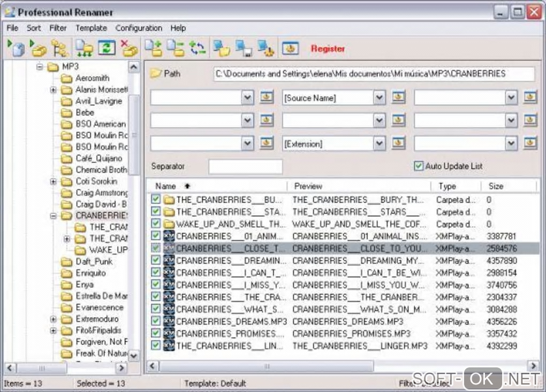Sort by the Size column header
This screenshot has height=392, width=546.
[x=509, y=186]
